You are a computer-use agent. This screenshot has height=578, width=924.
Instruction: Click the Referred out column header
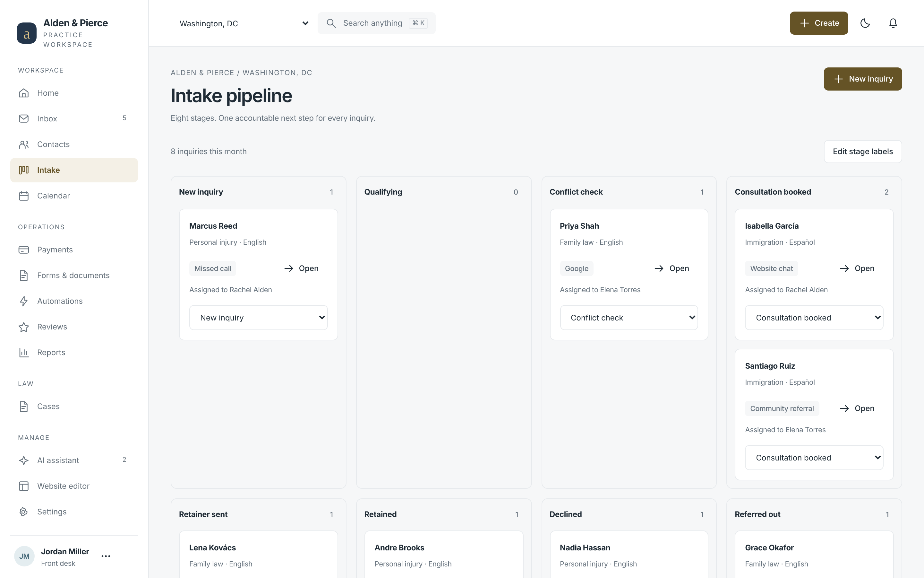click(x=757, y=514)
